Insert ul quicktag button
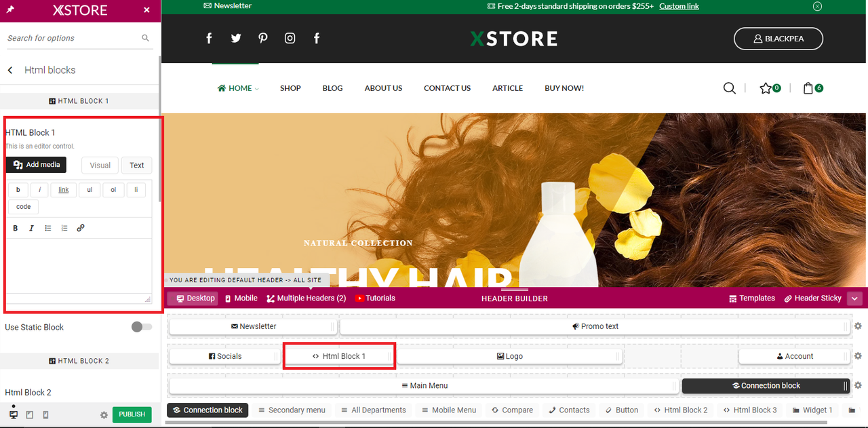The width and height of the screenshot is (868, 428). click(x=90, y=190)
